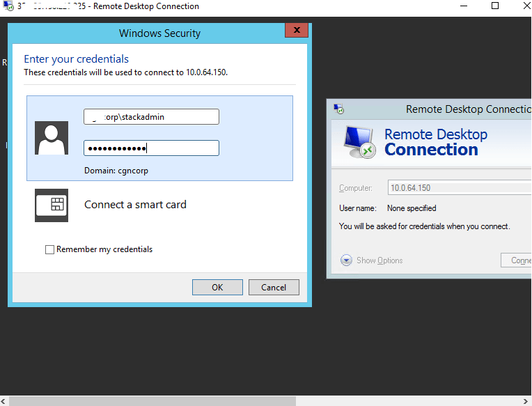Close the Windows Security dialog
The width and height of the screenshot is (532, 406).
(297, 31)
